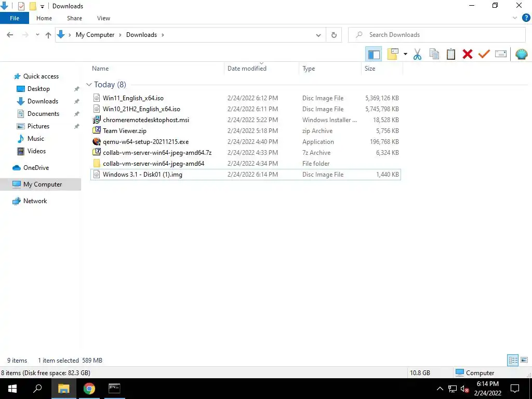The width and height of the screenshot is (532, 399).
Task: Click the Classic Shell settings icon
Action: coord(521,54)
